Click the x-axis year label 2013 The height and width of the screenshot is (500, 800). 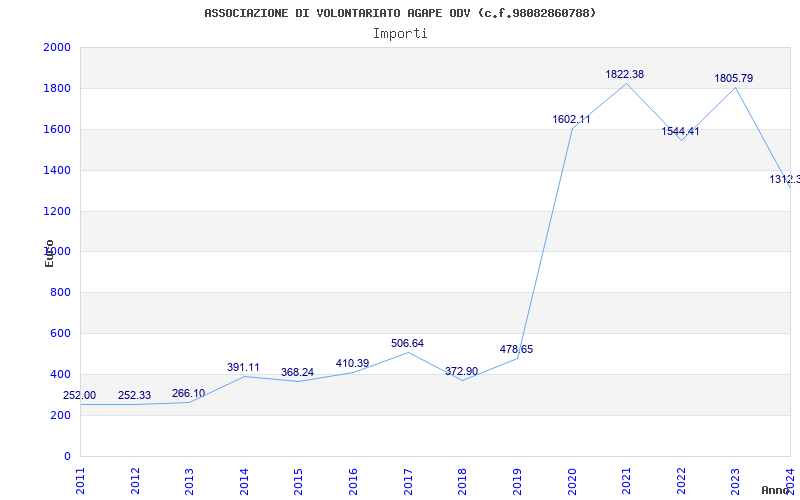[189, 482]
